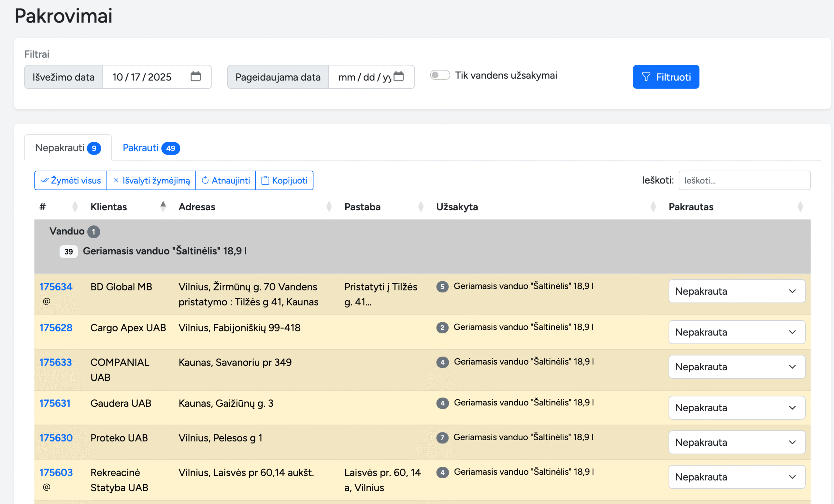This screenshot has height=504, width=834.
Task: Open status dropdown for Proteko UAB
Action: (737, 442)
